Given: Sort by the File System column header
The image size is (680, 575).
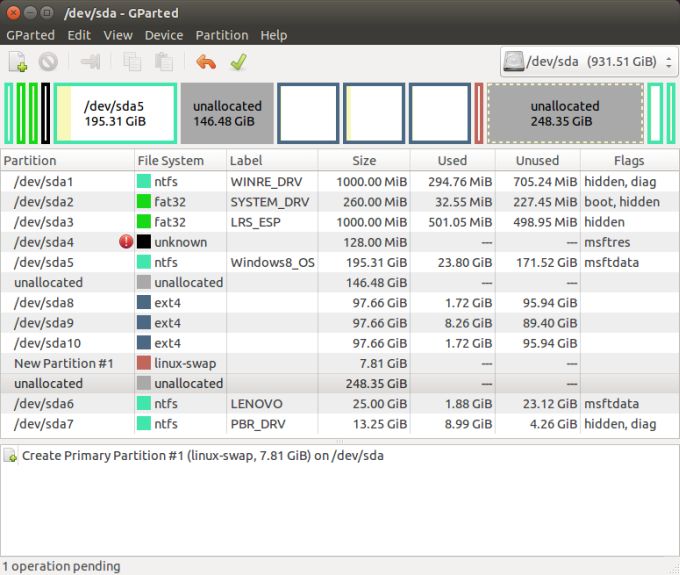Looking at the screenshot, I should (x=180, y=160).
